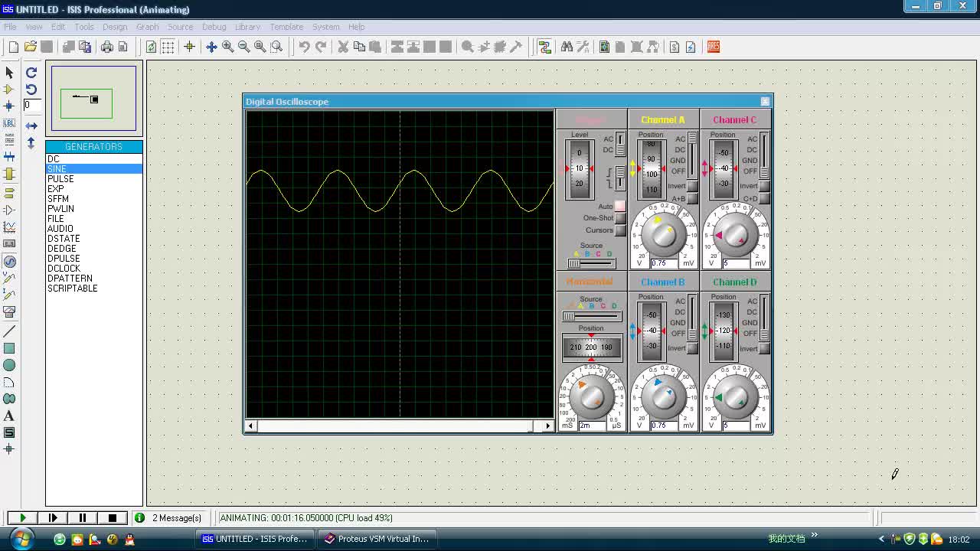Adjust trigger Source slider
The height and width of the screenshot is (551, 980).
click(590, 263)
